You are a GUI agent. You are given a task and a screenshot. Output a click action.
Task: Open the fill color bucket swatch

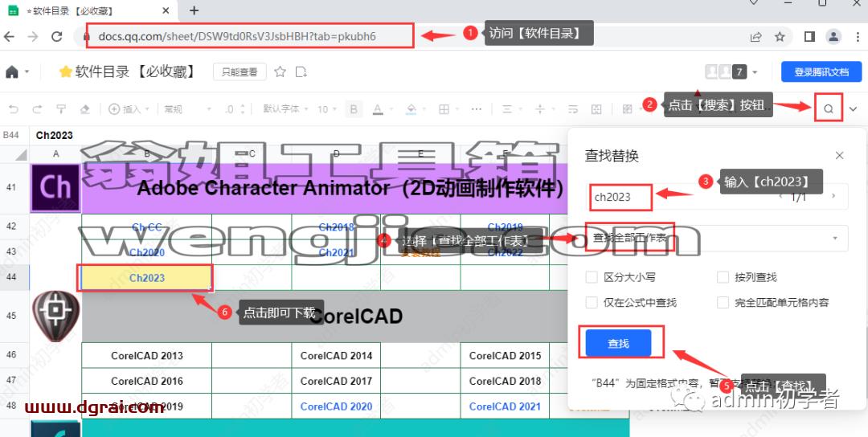(411, 109)
